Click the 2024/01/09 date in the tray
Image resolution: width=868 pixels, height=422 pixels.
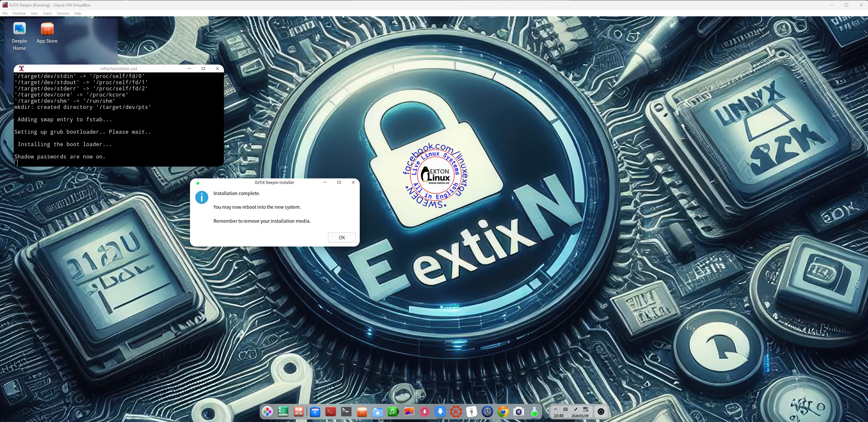(x=580, y=416)
